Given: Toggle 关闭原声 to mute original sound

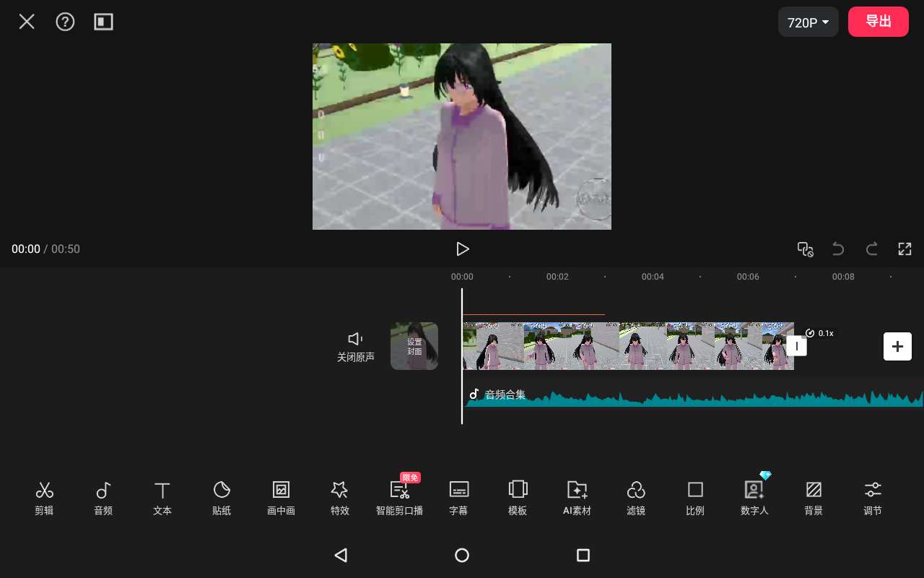Looking at the screenshot, I should [355, 346].
